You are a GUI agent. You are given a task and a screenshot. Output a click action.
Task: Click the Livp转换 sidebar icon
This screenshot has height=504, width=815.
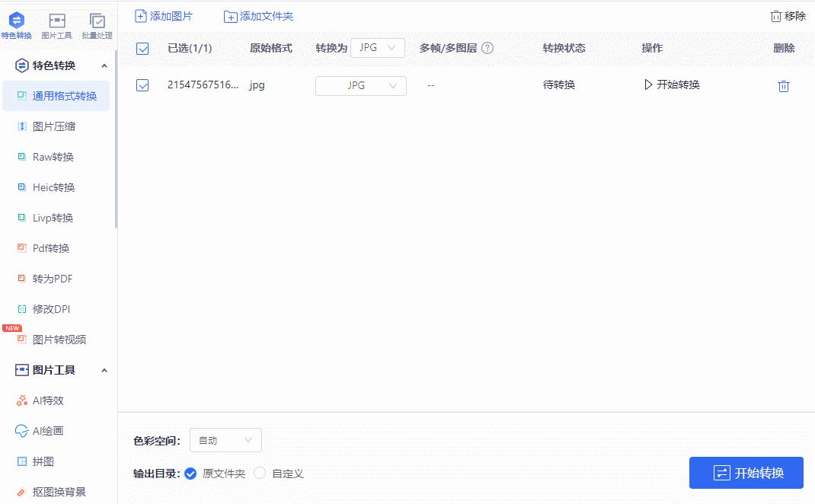(22, 218)
